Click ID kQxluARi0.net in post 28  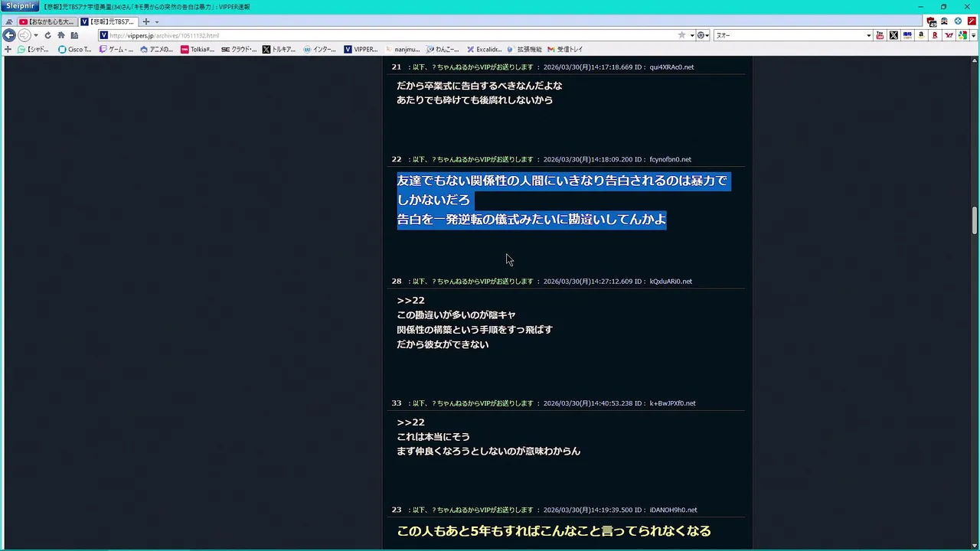(671, 281)
